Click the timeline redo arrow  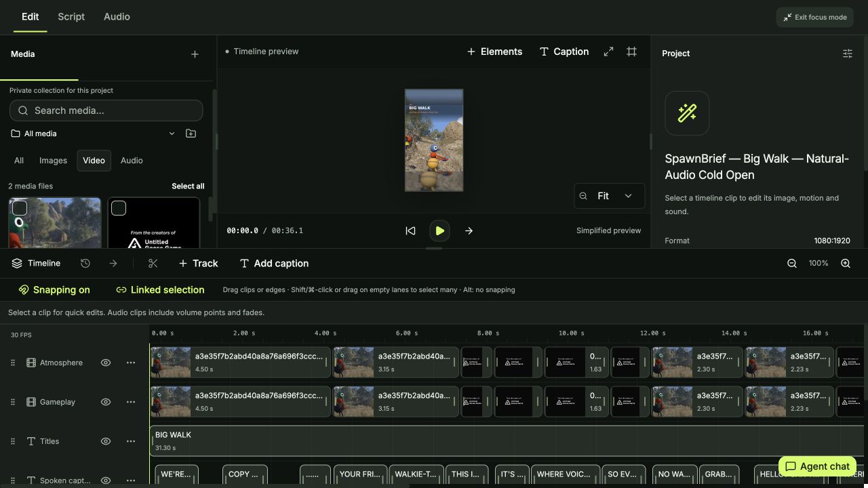113,264
